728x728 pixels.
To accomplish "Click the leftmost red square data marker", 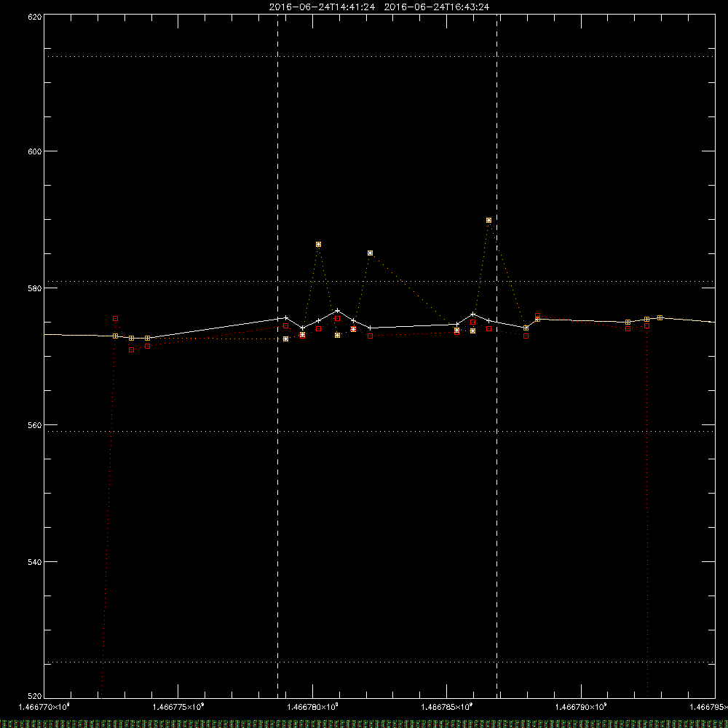I will pos(116,319).
